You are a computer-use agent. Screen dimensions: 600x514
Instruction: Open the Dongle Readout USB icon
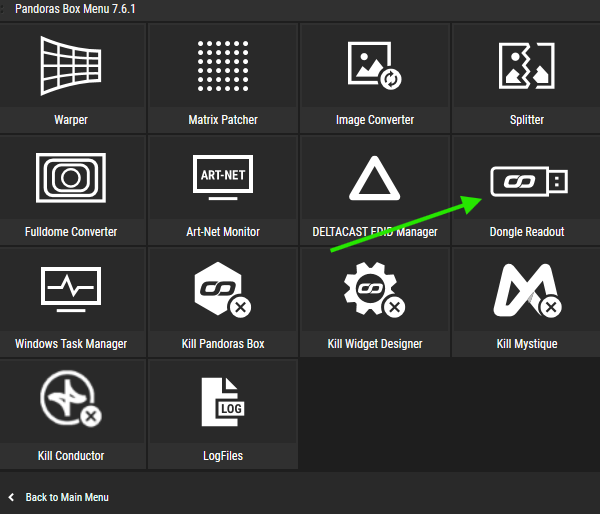(529, 181)
